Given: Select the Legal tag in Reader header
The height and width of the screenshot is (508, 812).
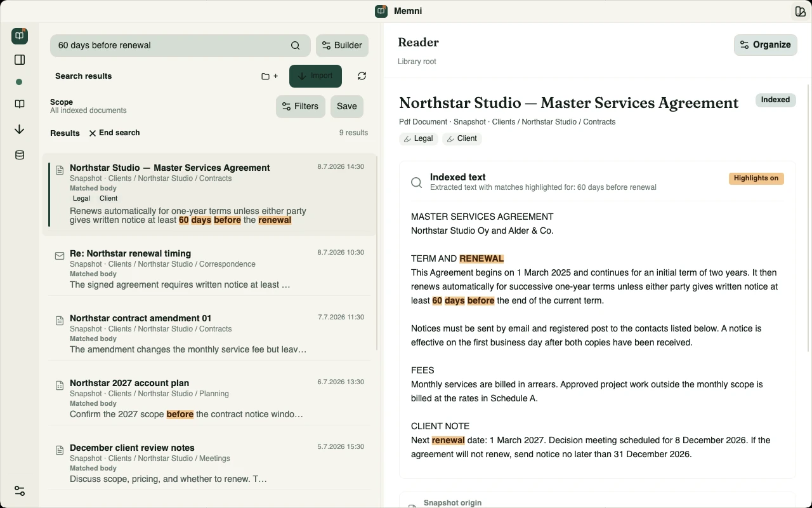Looking at the screenshot, I should click(x=419, y=138).
